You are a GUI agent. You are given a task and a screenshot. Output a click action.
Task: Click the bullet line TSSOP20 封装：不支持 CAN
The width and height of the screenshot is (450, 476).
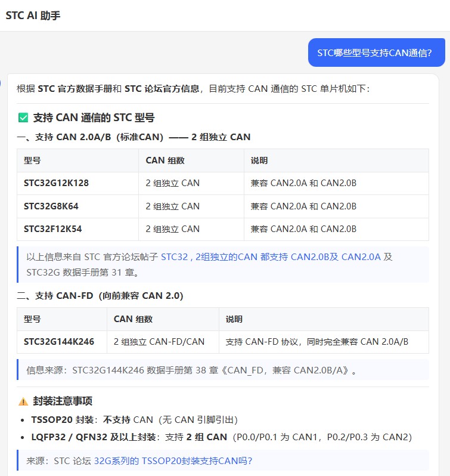coord(134,419)
